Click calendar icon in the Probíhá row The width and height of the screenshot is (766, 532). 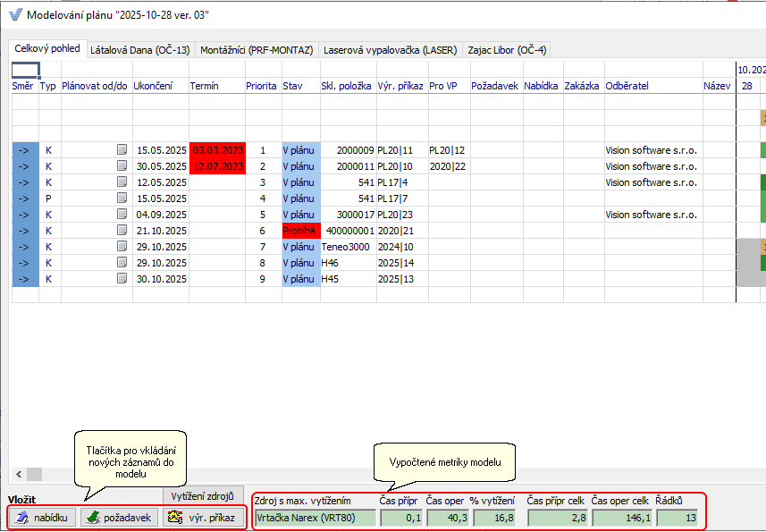coord(122,231)
